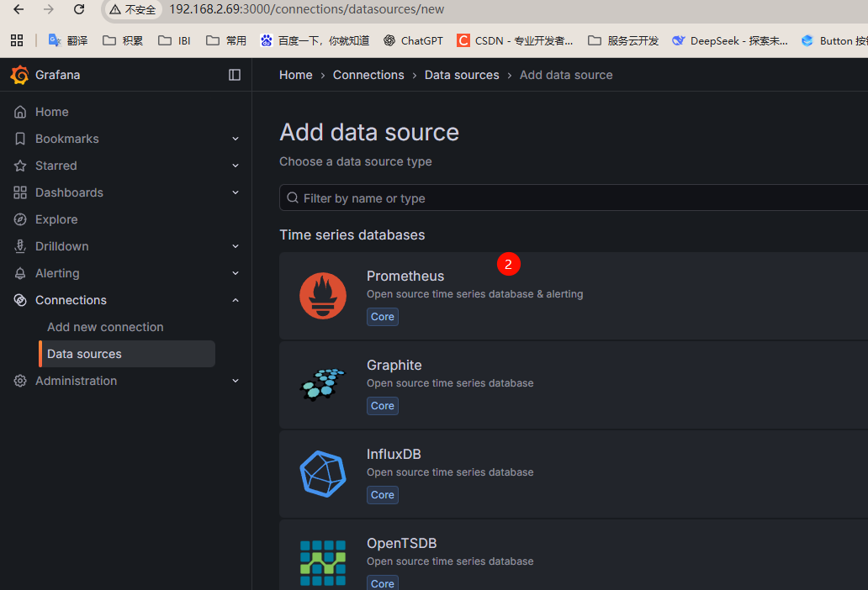The image size is (868, 590).
Task: Click the OpenTSDB grid logo
Action: (x=323, y=561)
